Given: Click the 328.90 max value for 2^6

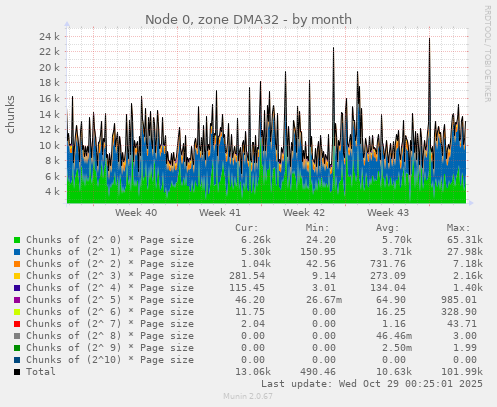Looking at the screenshot, I should 459,312.
